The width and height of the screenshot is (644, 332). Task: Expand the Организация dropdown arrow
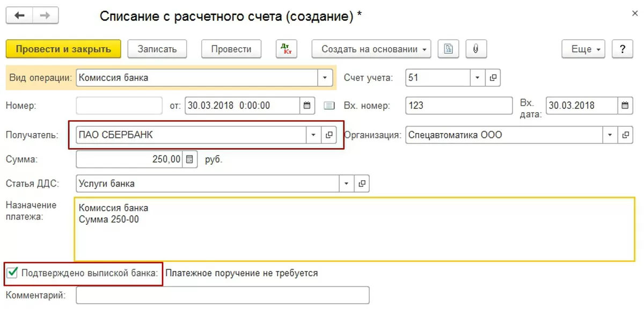tap(610, 135)
